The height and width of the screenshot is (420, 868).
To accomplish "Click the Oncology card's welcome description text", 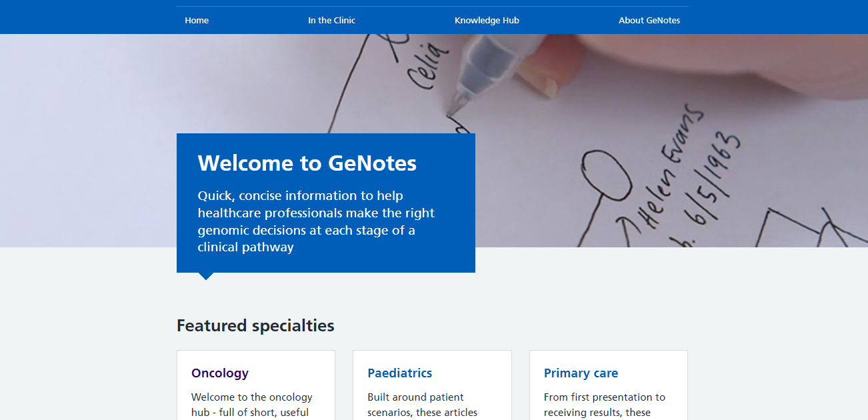I will pyautogui.click(x=252, y=405).
